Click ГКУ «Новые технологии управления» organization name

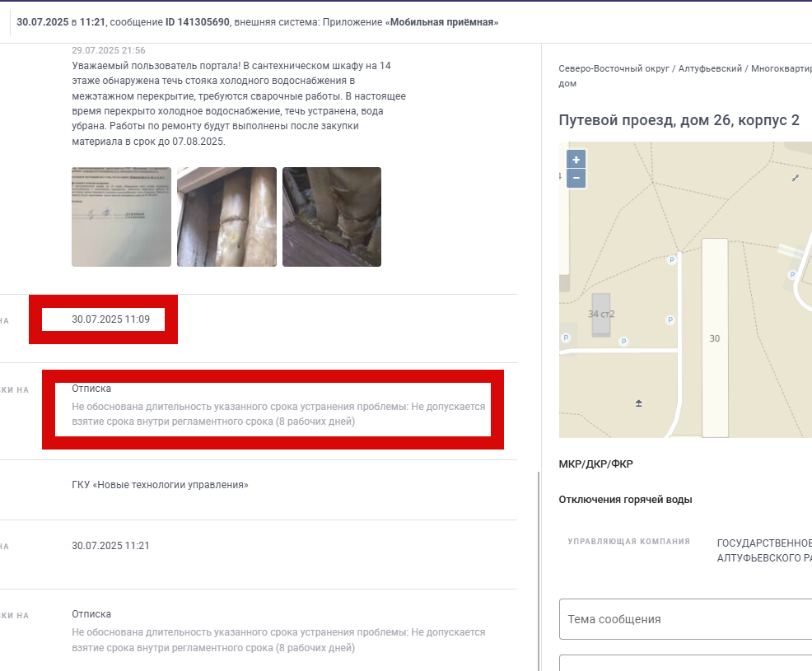pos(160,485)
